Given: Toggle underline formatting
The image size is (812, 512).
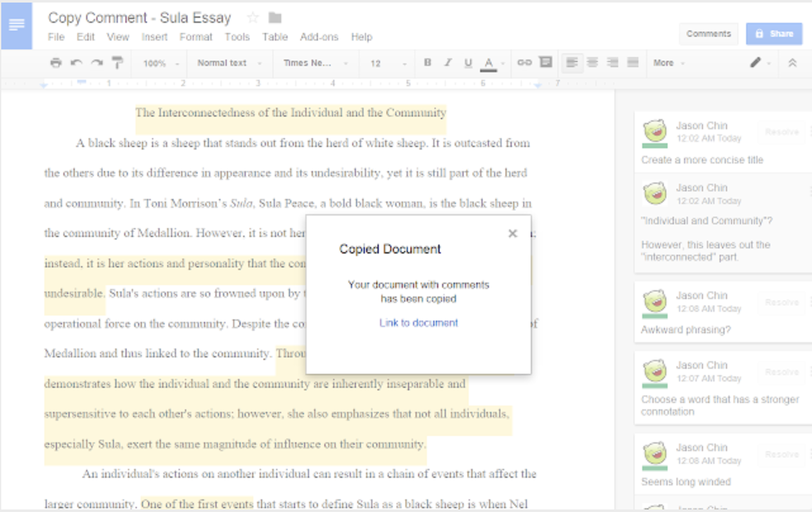Looking at the screenshot, I should [468, 63].
